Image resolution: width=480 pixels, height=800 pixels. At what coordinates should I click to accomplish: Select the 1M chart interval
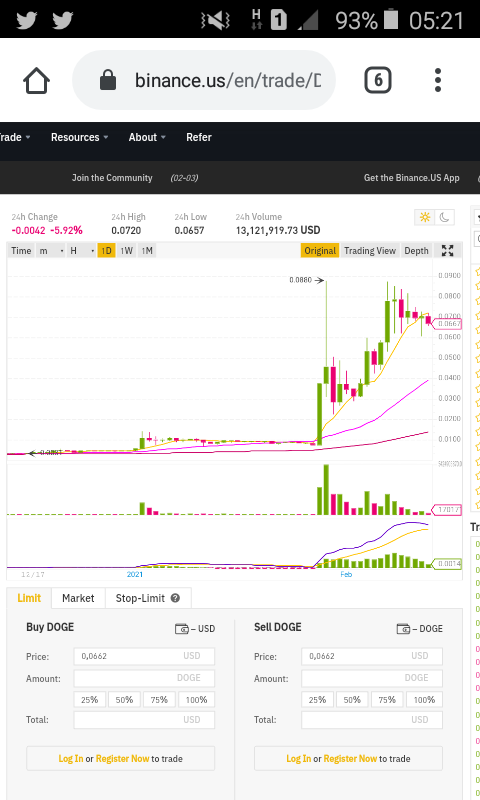click(147, 251)
